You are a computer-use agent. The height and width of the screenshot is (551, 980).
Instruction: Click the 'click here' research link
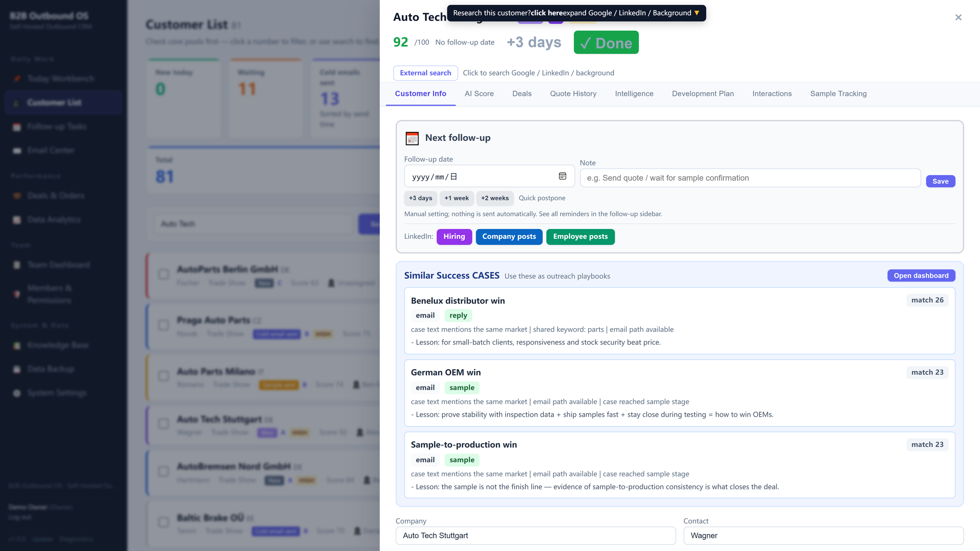(546, 13)
